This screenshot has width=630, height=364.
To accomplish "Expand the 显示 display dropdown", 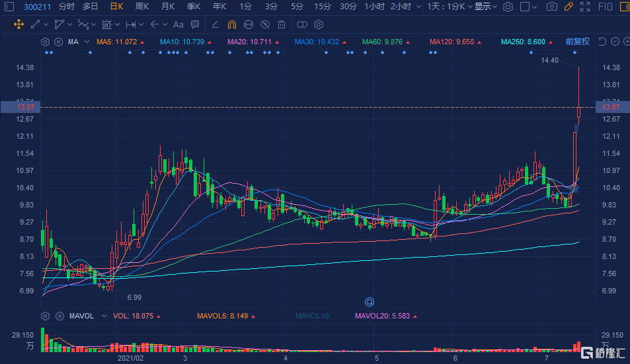I will point(486,7).
